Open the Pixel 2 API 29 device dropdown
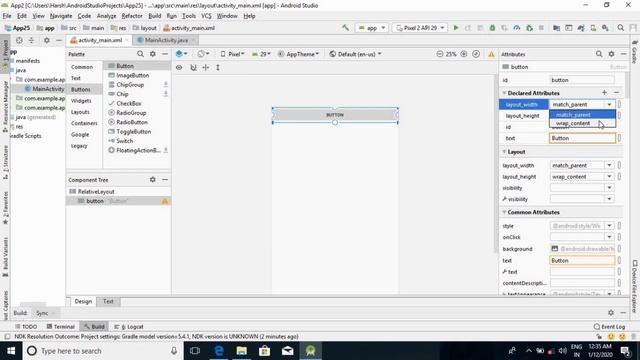 [x=420, y=28]
